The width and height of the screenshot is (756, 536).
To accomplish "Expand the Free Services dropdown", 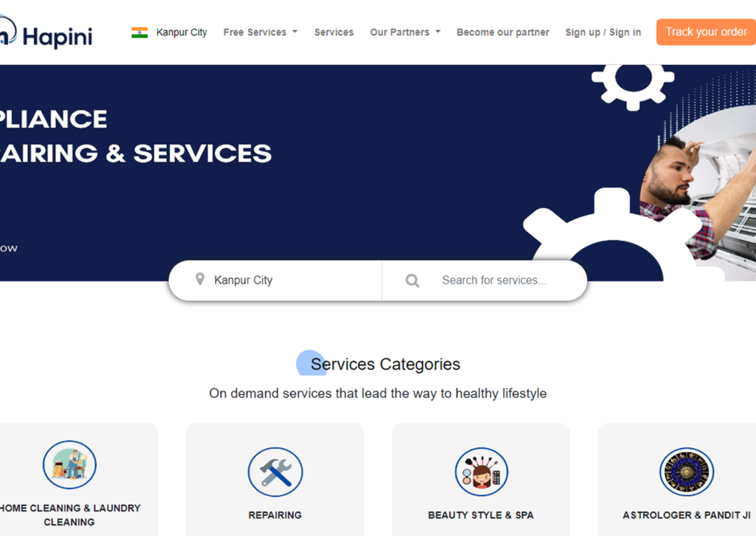I will click(261, 32).
